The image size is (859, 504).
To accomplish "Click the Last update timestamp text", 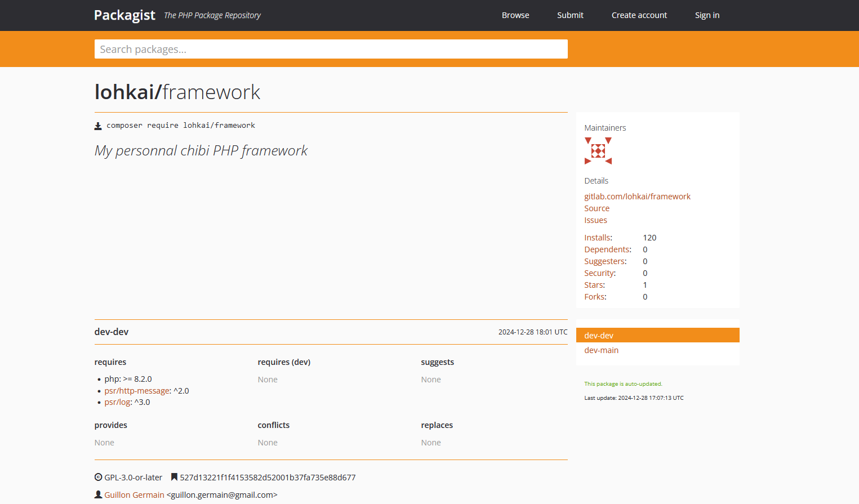I will tap(634, 398).
